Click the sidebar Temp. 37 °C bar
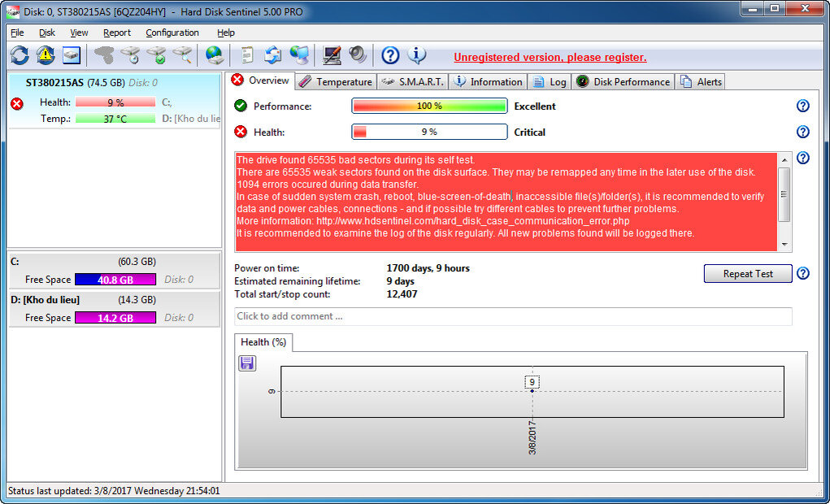830x504 pixels. (x=115, y=119)
